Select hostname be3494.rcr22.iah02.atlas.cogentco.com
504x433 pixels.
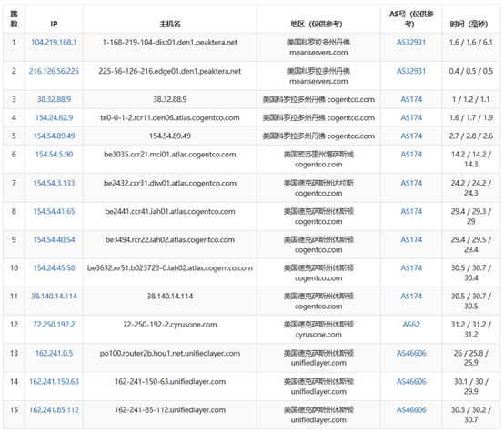(170, 240)
